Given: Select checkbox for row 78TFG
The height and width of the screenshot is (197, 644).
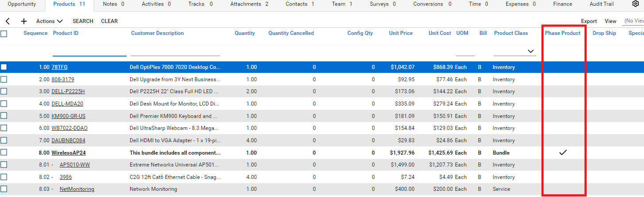Looking at the screenshot, I should pos(4,67).
